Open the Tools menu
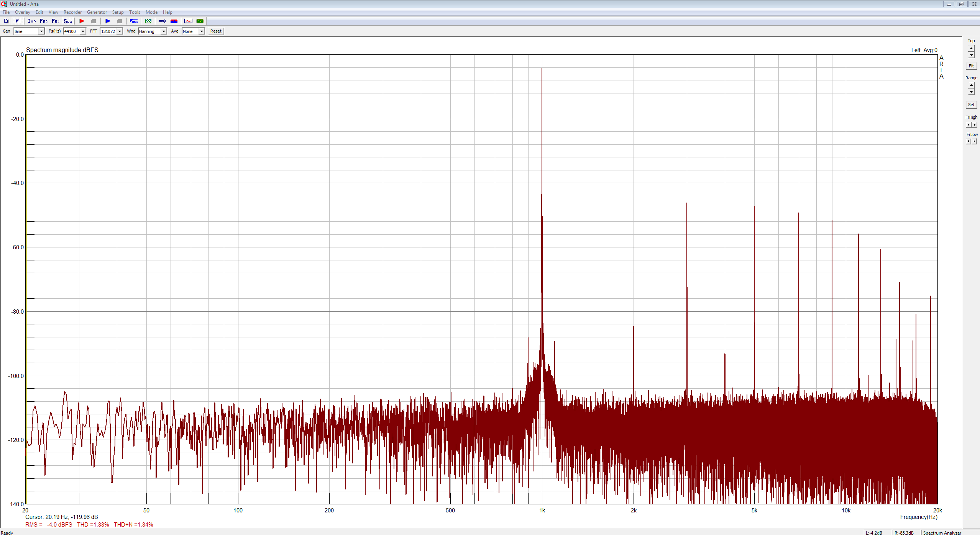 [135, 12]
